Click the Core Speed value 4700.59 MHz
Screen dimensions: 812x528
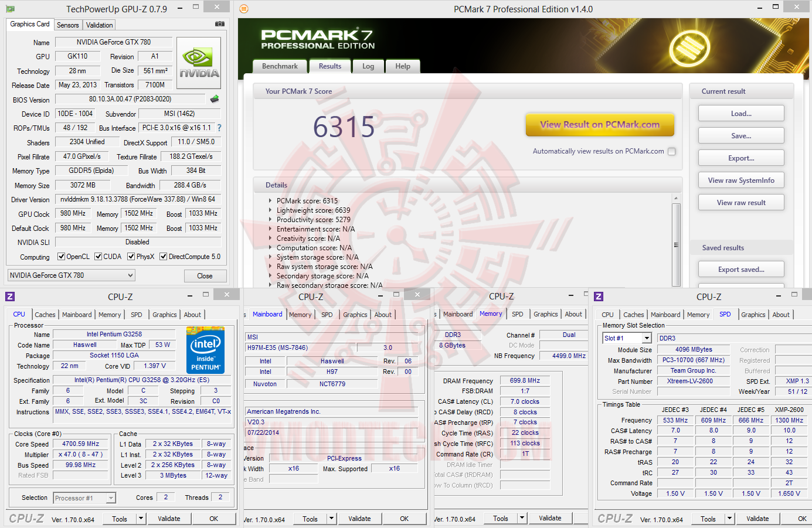pos(81,444)
